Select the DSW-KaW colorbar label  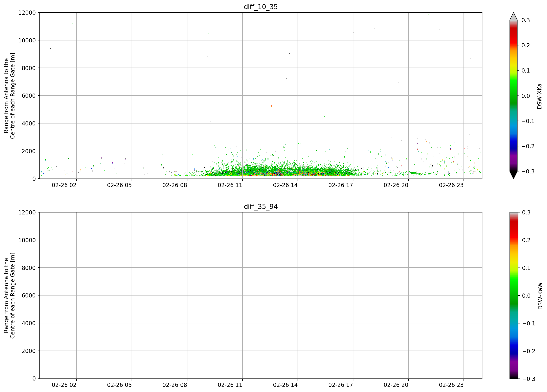coord(540,296)
